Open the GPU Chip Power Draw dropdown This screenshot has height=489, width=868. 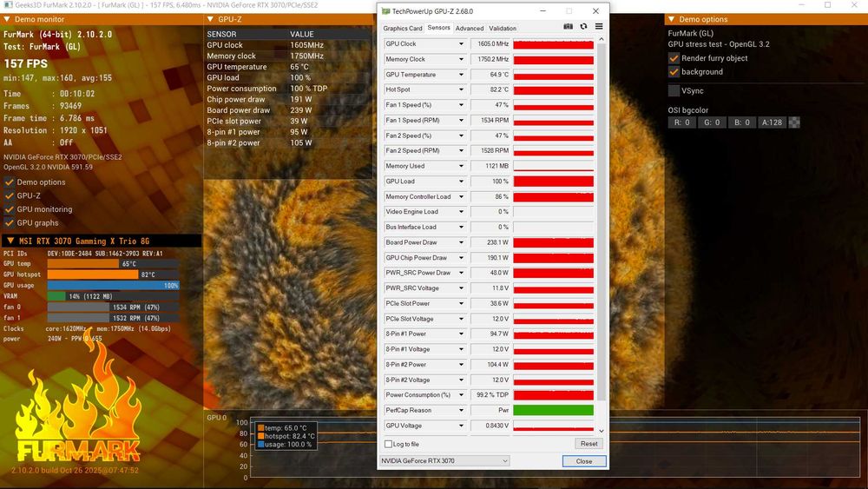(x=461, y=257)
